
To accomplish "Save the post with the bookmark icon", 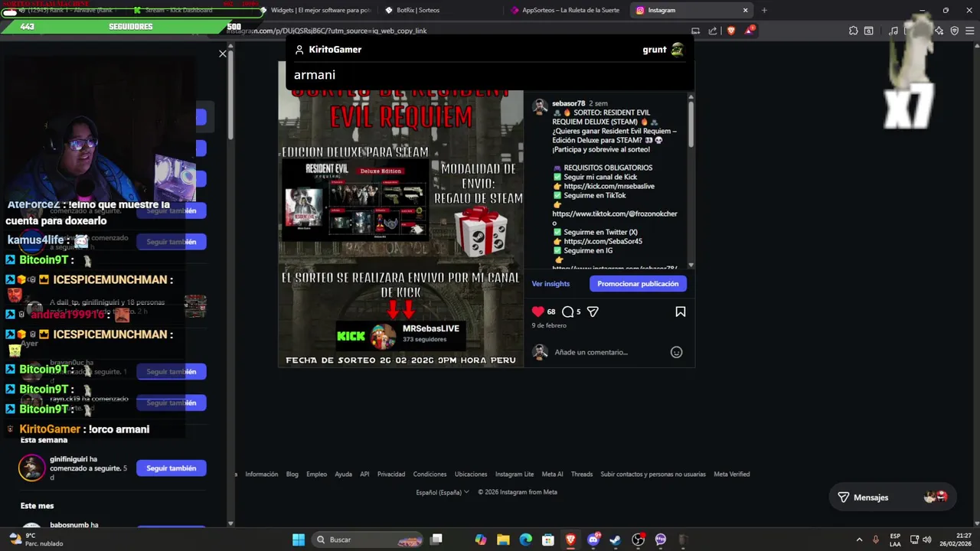I will (x=680, y=311).
